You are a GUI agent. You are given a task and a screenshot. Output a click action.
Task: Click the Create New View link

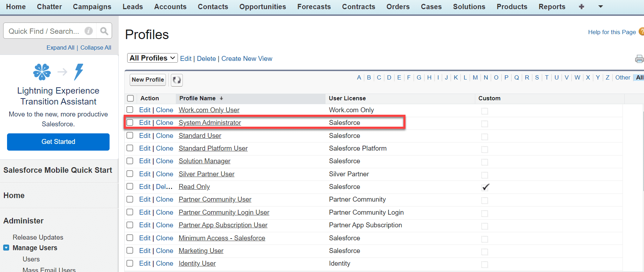tap(247, 59)
